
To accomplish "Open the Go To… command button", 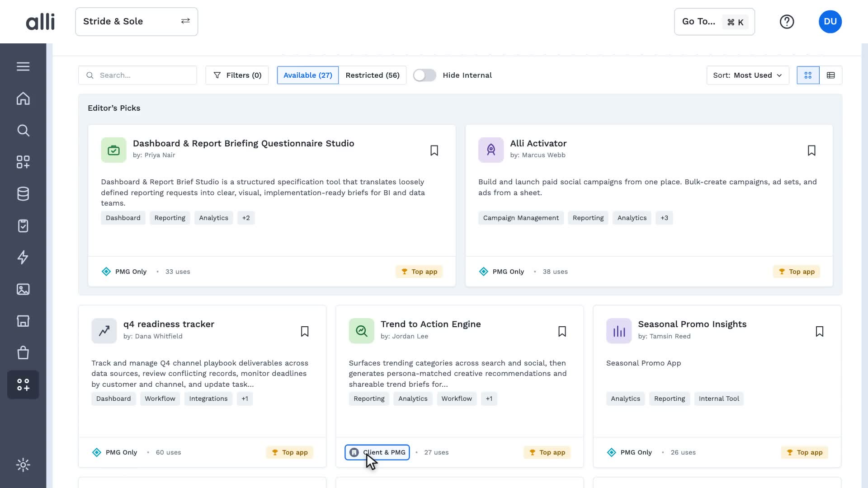I will (714, 22).
